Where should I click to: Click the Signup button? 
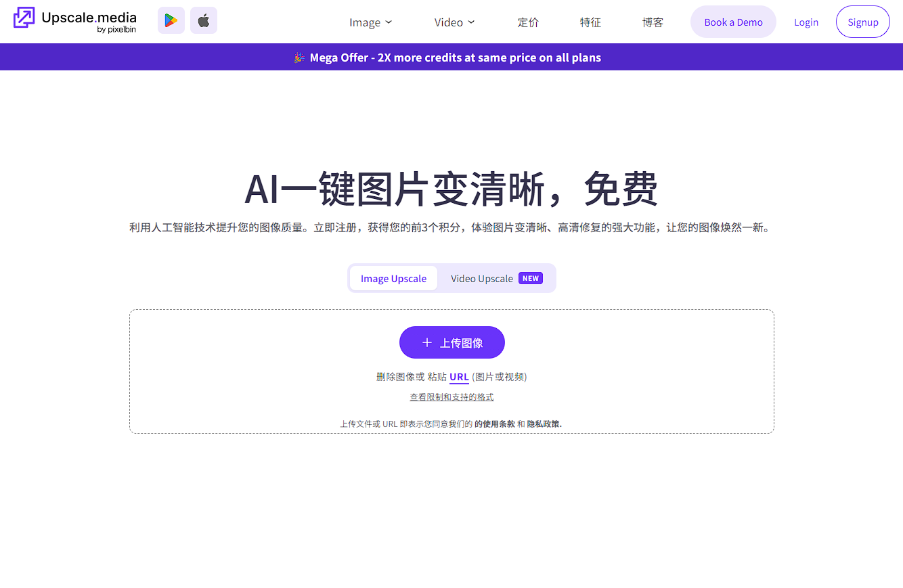tap(863, 22)
